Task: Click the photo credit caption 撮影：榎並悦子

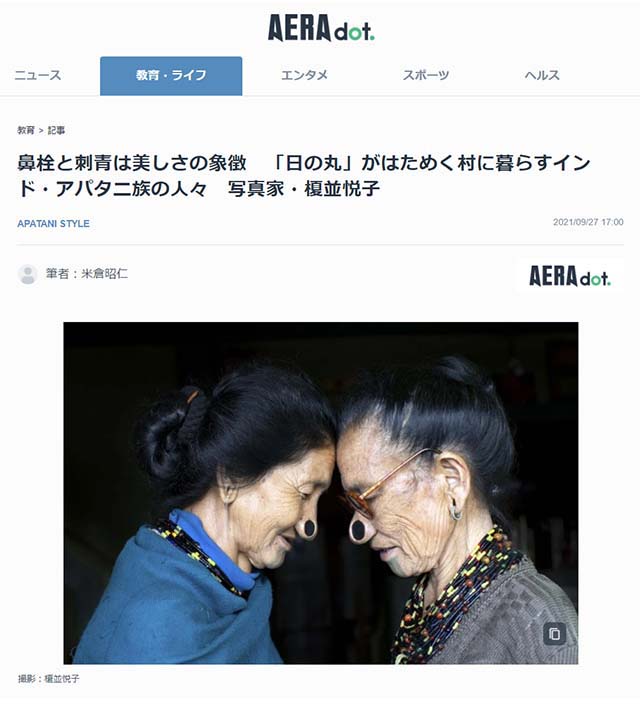Action: pyautogui.click(x=49, y=679)
